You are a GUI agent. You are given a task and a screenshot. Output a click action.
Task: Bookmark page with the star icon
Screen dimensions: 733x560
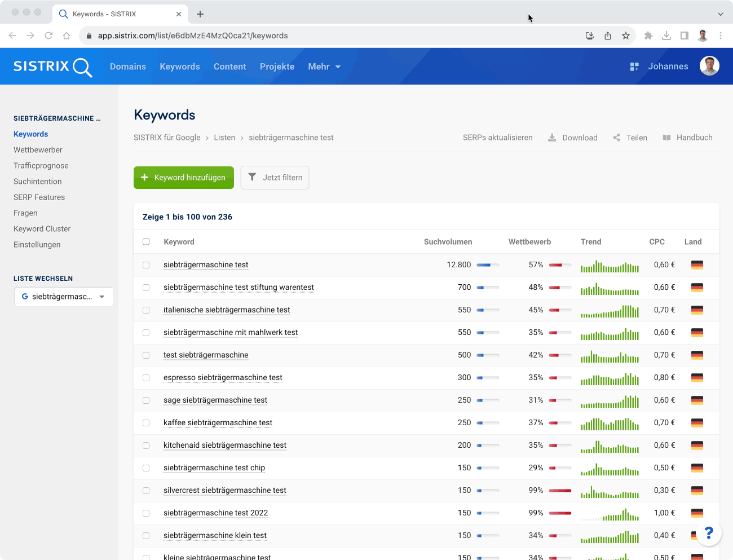coord(626,36)
